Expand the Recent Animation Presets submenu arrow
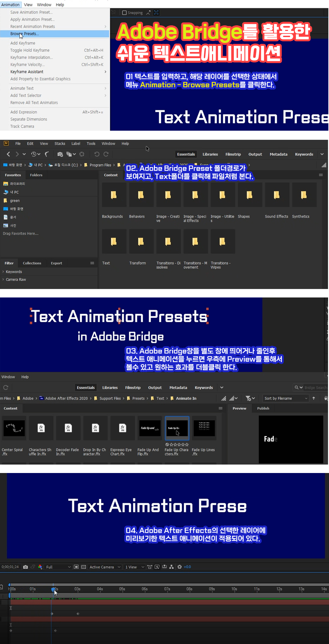The width and height of the screenshot is (329, 644). pyautogui.click(x=105, y=27)
